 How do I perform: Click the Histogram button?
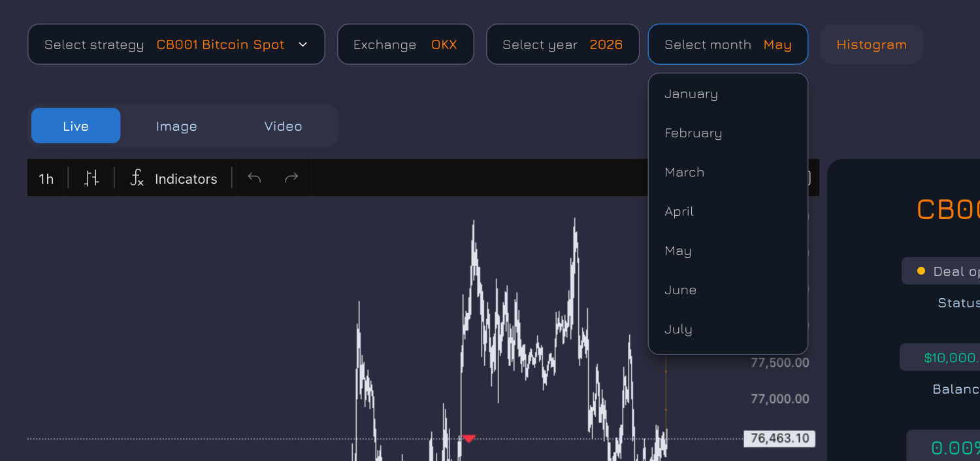point(872,44)
